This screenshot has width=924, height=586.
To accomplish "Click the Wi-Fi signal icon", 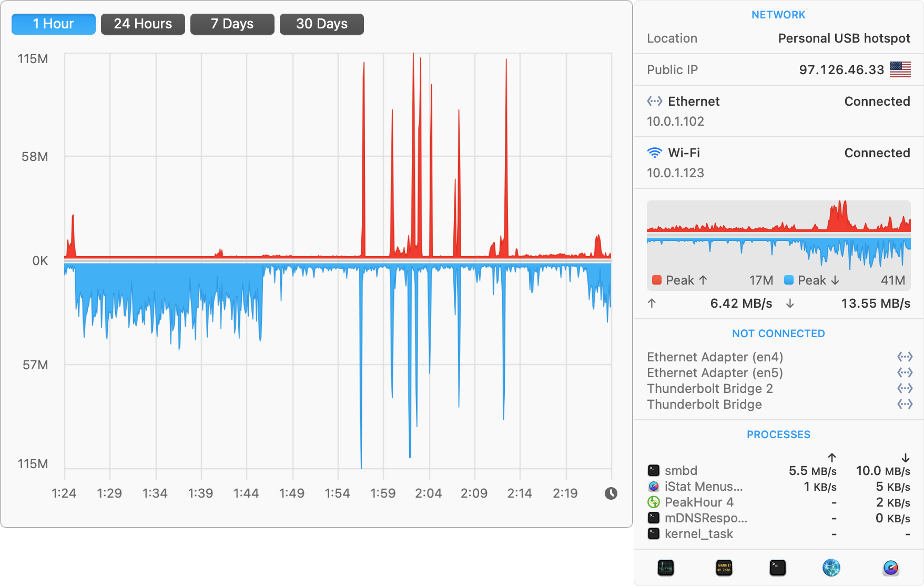I will click(x=654, y=153).
